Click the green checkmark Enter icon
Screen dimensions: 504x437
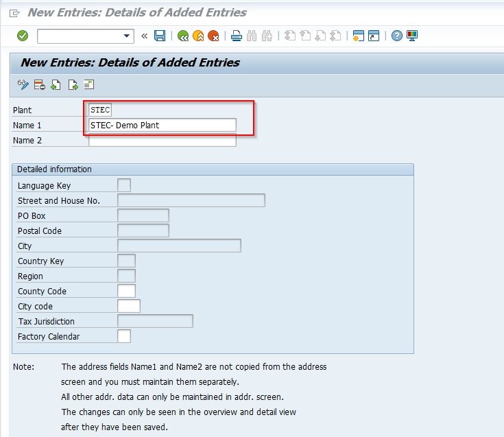point(23,36)
